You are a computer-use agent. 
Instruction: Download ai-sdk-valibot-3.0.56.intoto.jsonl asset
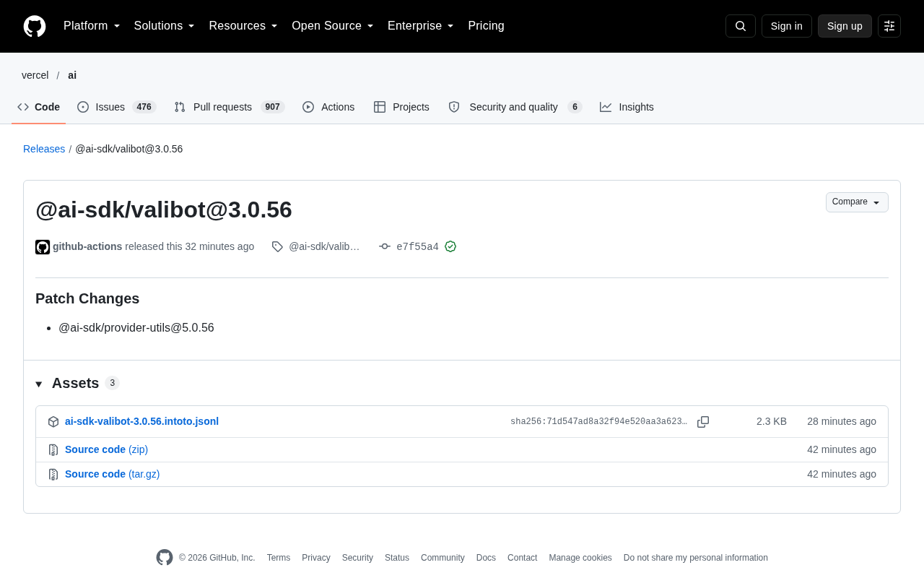141,421
